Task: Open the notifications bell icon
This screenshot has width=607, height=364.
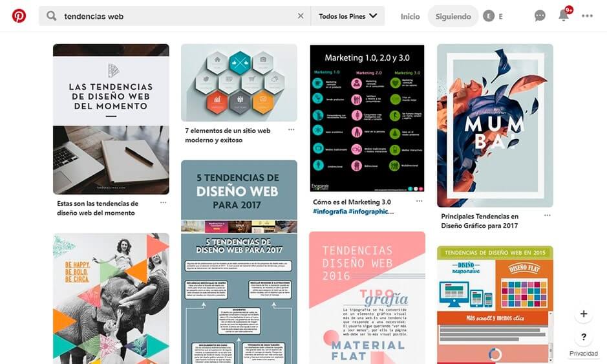Action: pyautogui.click(x=564, y=16)
